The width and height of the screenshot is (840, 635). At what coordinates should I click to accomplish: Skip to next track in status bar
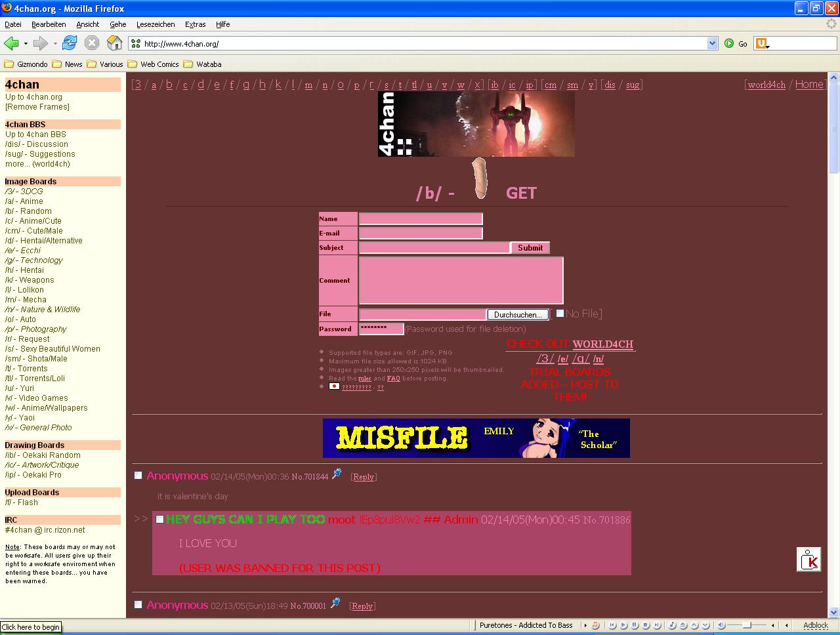tap(656, 626)
